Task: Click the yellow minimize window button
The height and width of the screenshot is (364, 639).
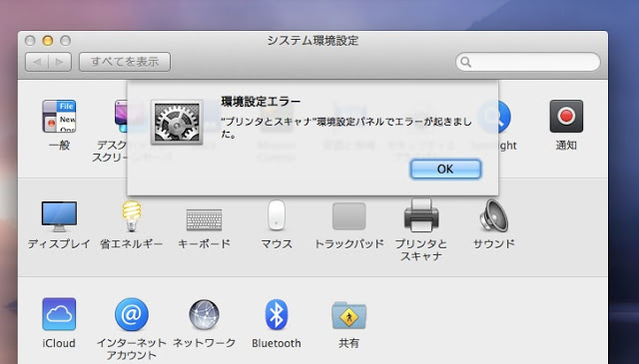Action: coord(48,41)
